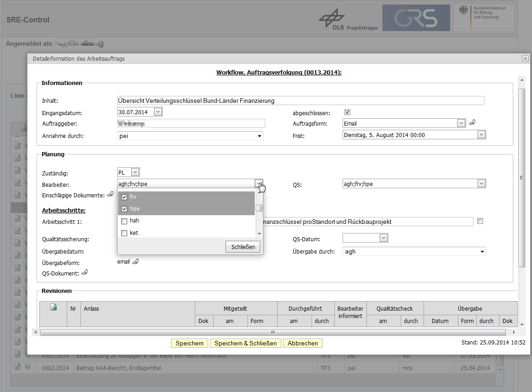Expand the Zuständig PL dropdown
The image size is (532, 392).
click(x=134, y=172)
